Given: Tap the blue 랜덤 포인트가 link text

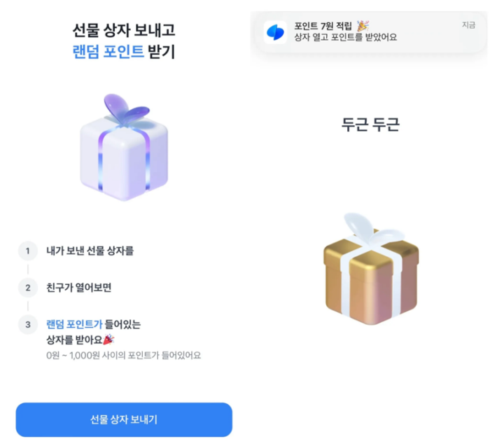Looking at the screenshot, I should pyautogui.click(x=74, y=324).
